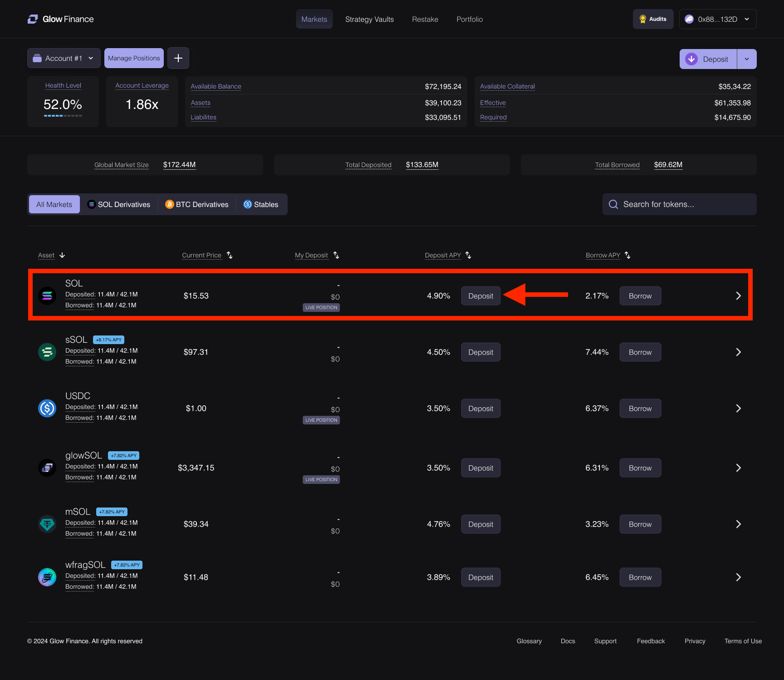Filter markets by SOL Derivatives
784x680 pixels.
[119, 204]
